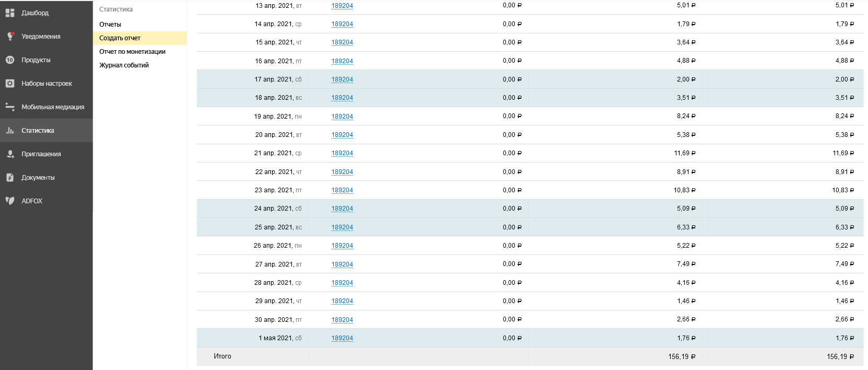Click the Products number badge icon
The width and height of the screenshot is (868, 370).
(x=10, y=60)
